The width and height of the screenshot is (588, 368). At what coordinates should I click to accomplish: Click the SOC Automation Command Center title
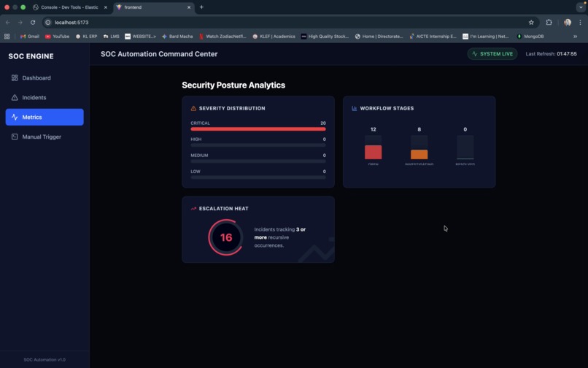click(x=159, y=54)
